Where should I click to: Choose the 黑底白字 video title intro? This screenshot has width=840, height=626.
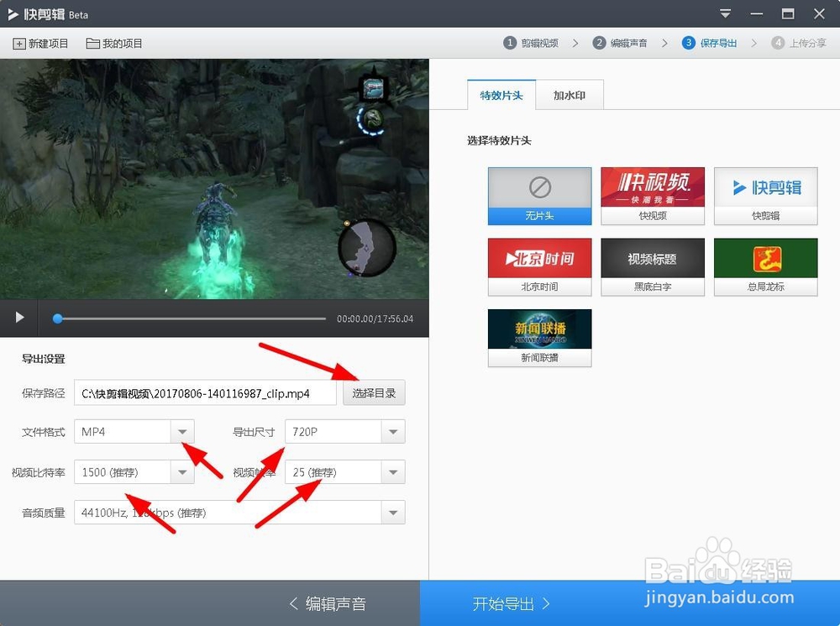(653, 267)
